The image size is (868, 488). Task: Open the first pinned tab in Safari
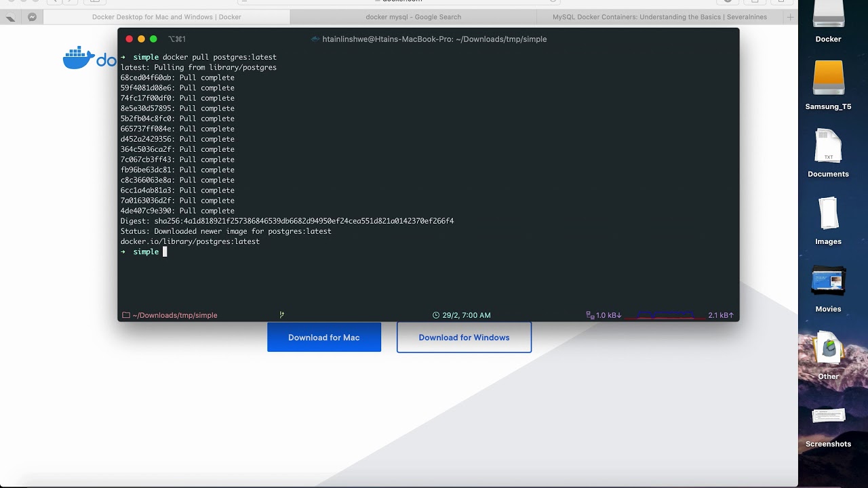pyautogui.click(x=10, y=17)
